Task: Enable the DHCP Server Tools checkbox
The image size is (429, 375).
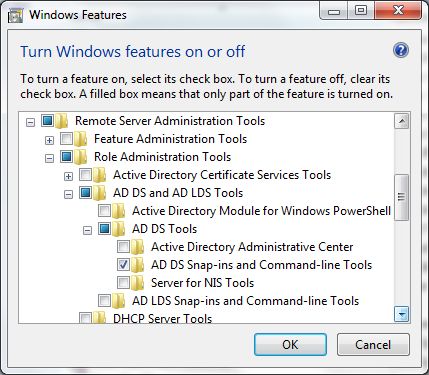Action: click(85, 318)
